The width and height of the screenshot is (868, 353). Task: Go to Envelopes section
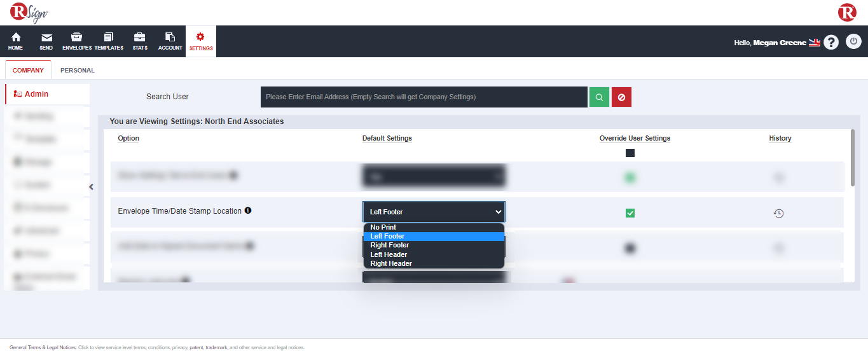coord(77,41)
